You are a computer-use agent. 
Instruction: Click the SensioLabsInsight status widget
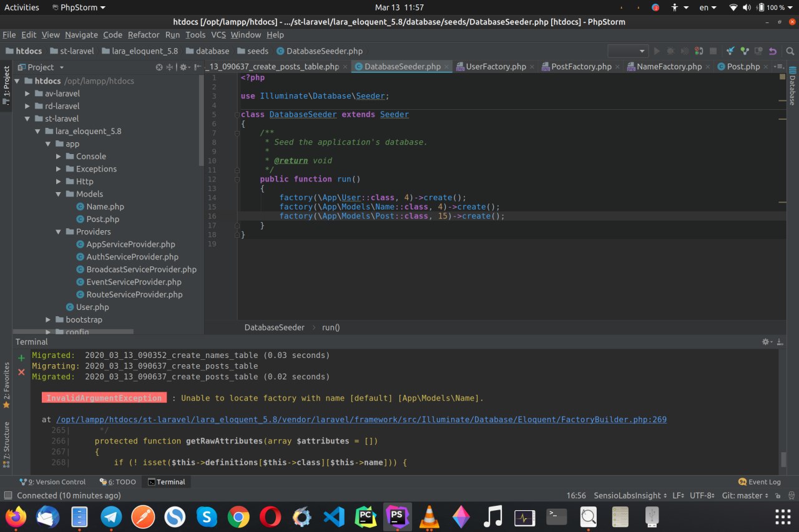(630, 495)
